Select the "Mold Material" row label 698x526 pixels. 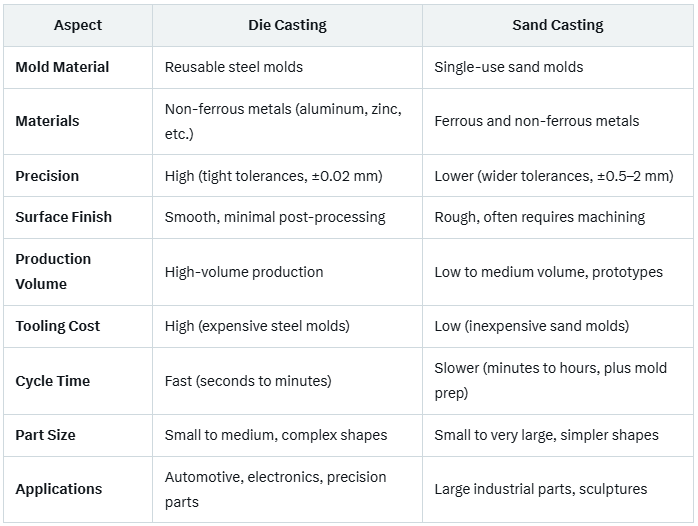point(62,67)
